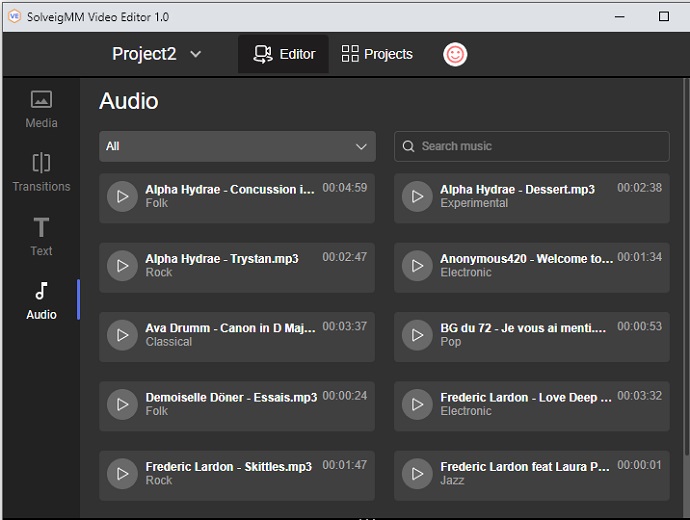Play Demoiselle Döner - Essais.mp3 preview
The image size is (690, 520).
click(x=122, y=404)
